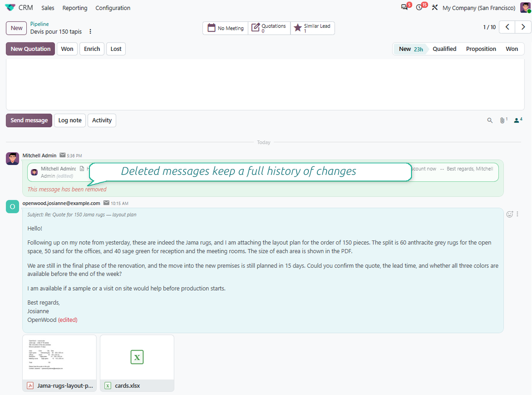This screenshot has height=395, width=532.
Task: Schedule an Activity in chatter
Action: (102, 120)
